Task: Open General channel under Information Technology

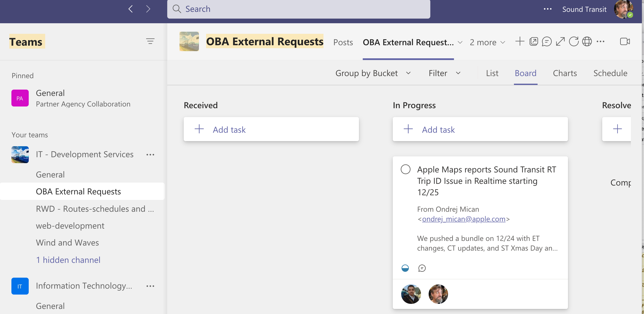Action: pos(50,306)
